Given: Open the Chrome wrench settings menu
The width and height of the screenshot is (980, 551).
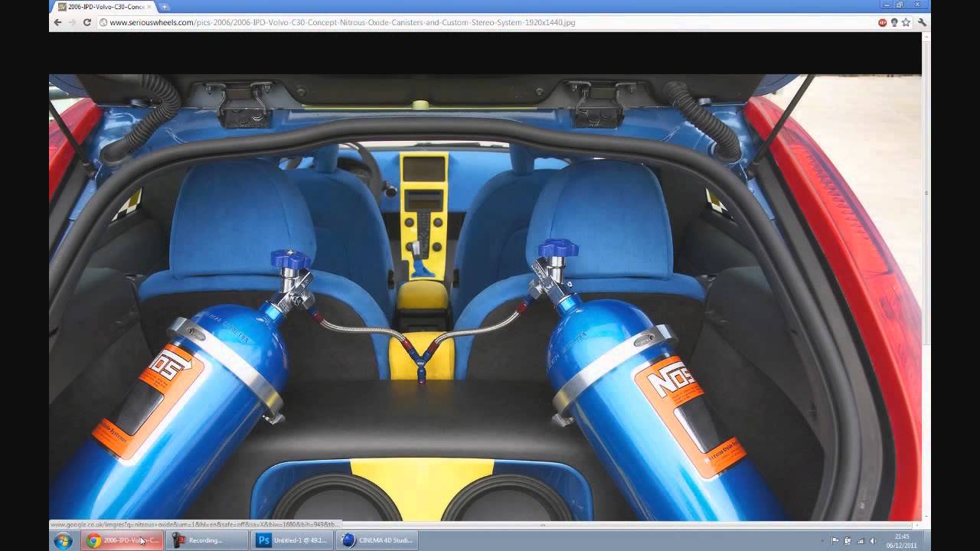Looking at the screenshot, I should (922, 22).
